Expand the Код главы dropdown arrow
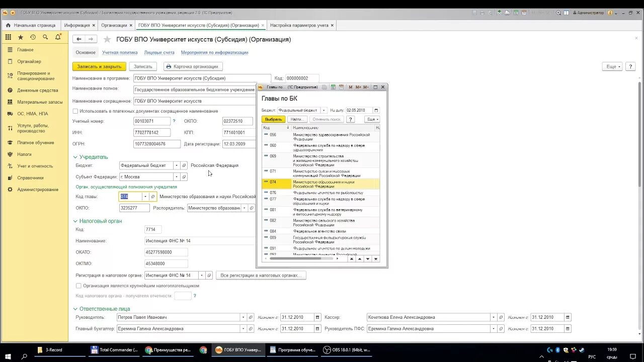This screenshot has width=644, height=362. tap(145, 197)
